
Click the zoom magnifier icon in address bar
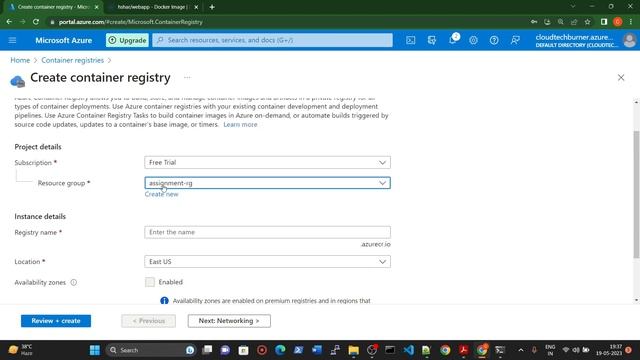tap(560, 22)
